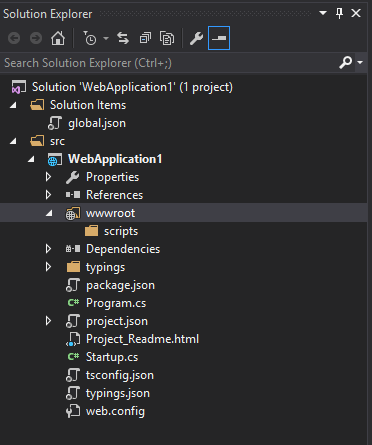Select Startup.cs file

[112, 357]
